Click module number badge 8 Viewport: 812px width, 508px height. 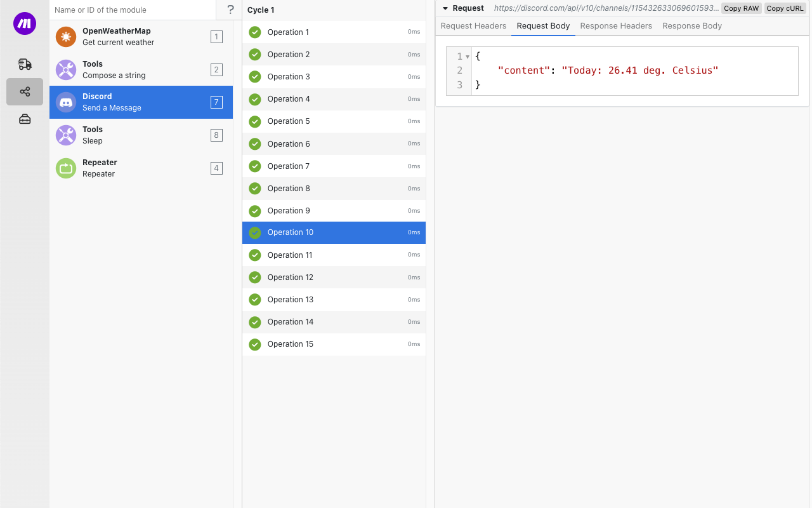(216, 135)
